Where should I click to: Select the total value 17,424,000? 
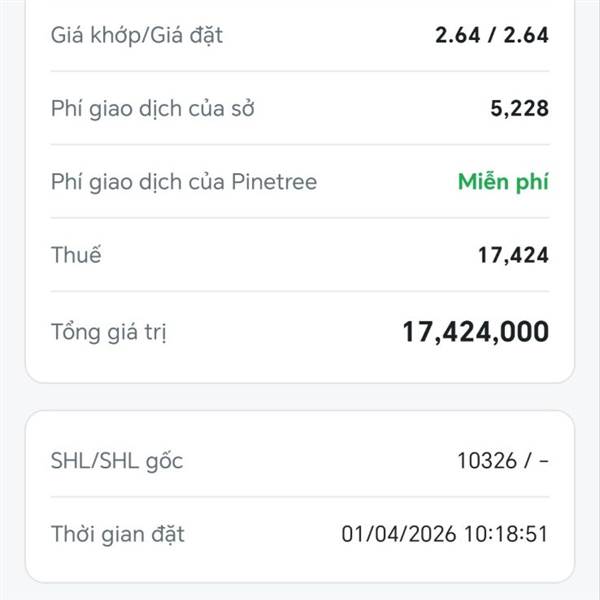(x=475, y=332)
